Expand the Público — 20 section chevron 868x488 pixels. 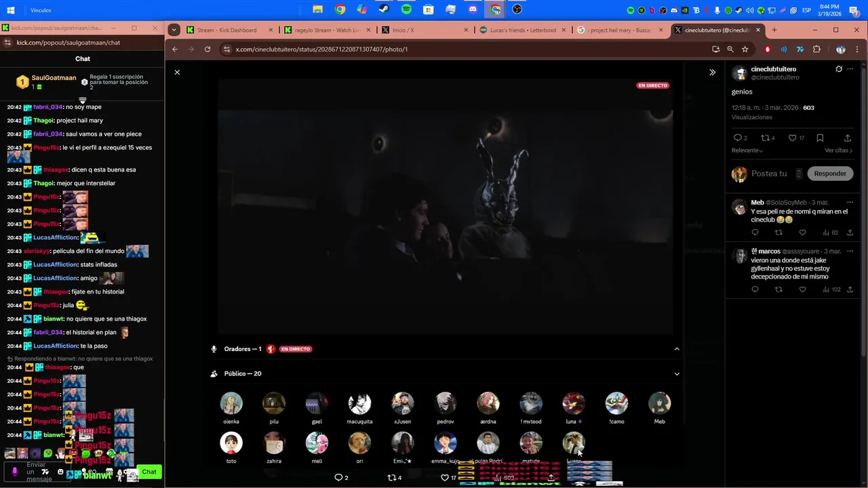[677, 373]
